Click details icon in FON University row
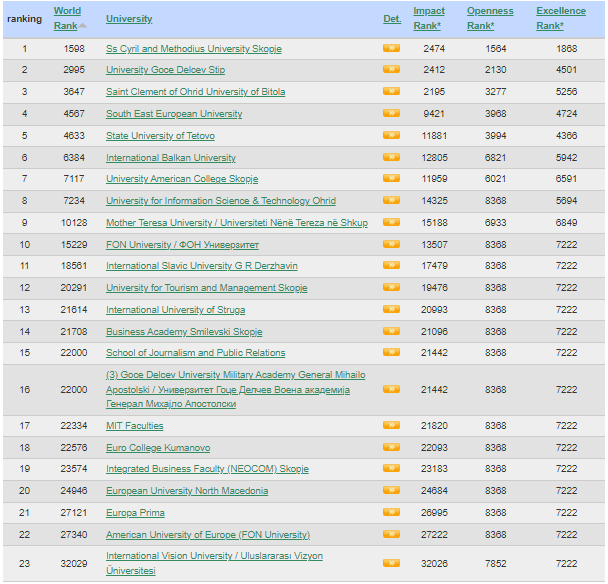 click(391, 245)
